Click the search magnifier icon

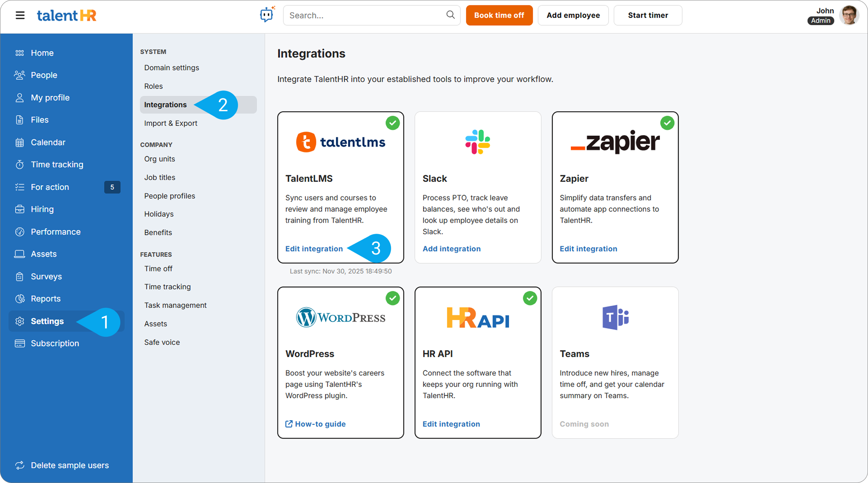[x=450, y=15]
